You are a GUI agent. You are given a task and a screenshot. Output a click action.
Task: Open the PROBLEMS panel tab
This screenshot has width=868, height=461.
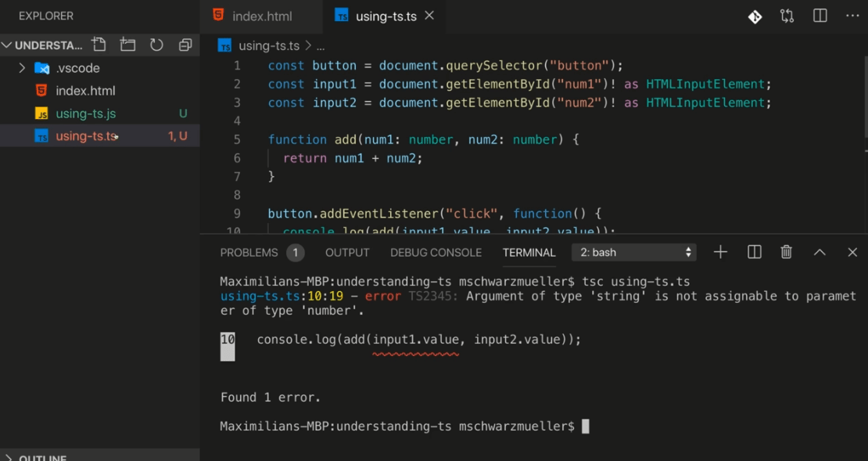tap(249, 253)
